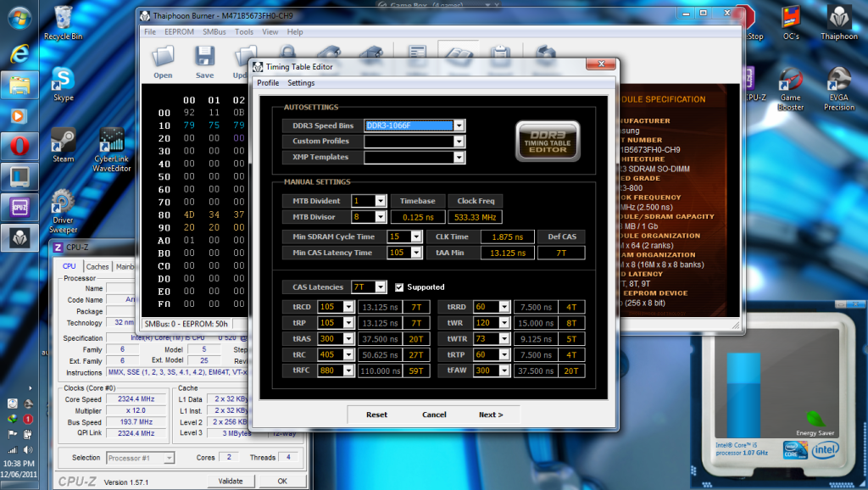Screen dimensions: 868x490
Task: Open the Min CAS Latency Time dropdown
Action: point(416,253)
